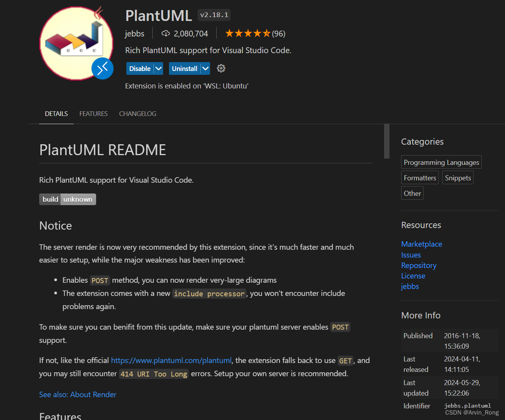505x420 pixels.
Task: Click the Last released date 2024-04-11
Action: 462,364
